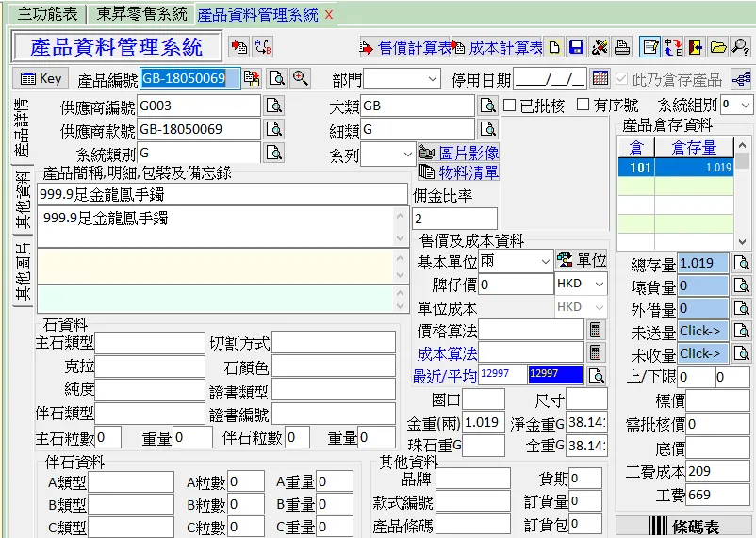Click lookup icon next to 供應商編號

(274, 106)
